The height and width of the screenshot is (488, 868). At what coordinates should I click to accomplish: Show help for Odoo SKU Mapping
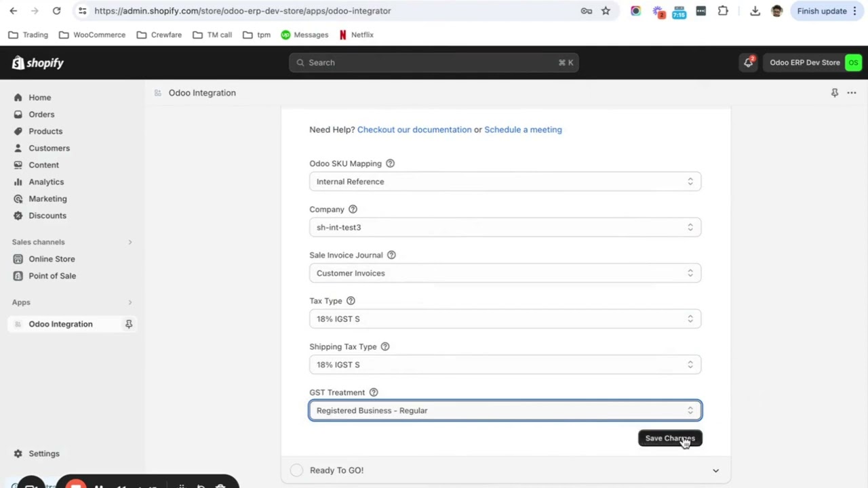(x=390, y=163)
